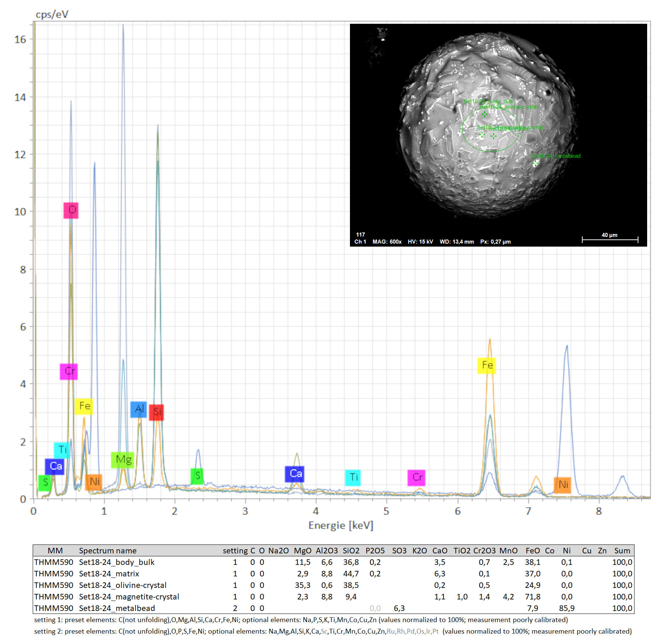Select the blue Al element label
Viewport: 662px width, 644px height.
139,409
